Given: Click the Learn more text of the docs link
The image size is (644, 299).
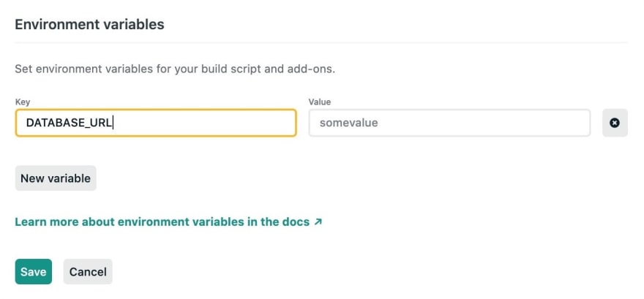Looking at the screenshot, I should (x=47, y=222).
